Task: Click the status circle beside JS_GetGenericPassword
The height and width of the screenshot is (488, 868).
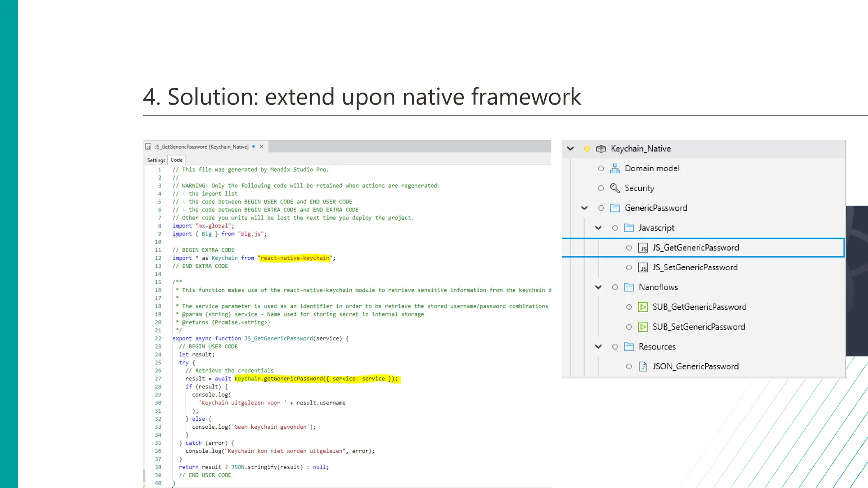Action: (x=629, y=248)
